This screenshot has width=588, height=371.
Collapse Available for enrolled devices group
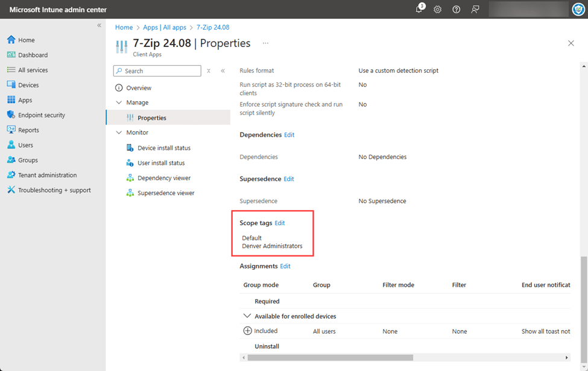click(x=247, y=316)
